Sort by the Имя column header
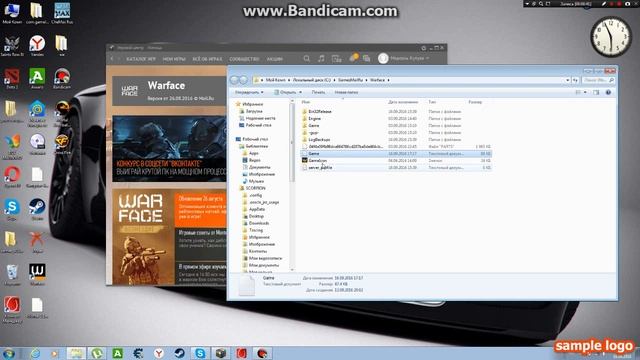 (x=306, y=102)
